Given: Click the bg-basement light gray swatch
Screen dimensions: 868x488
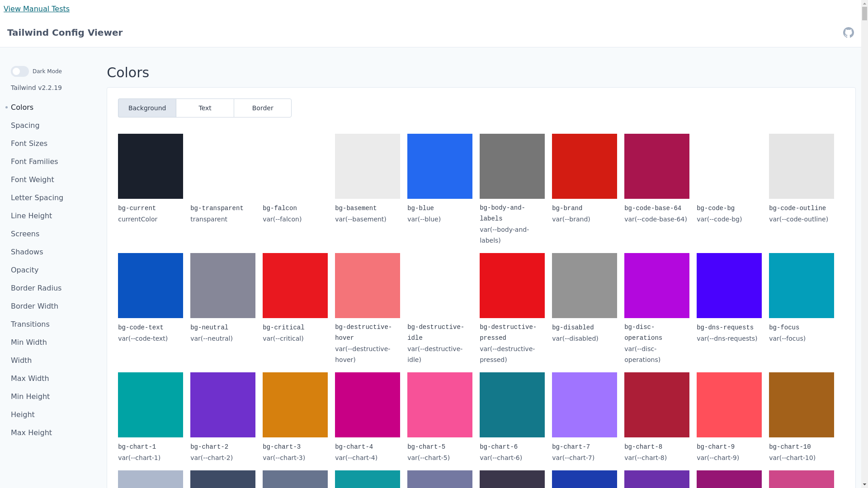Looking at the screenshot, I should [x=368, y=166].
